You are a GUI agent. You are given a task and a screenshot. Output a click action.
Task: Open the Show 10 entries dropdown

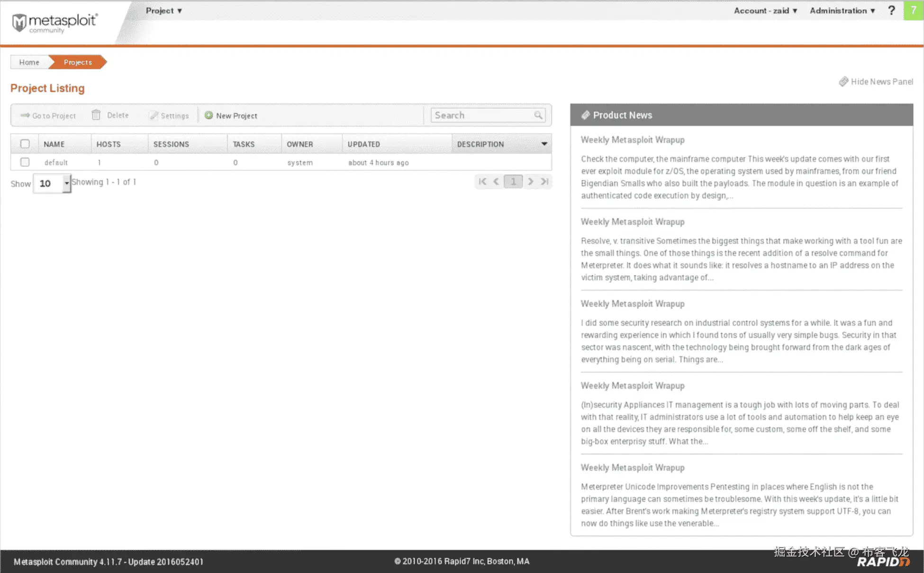point(52,183)
